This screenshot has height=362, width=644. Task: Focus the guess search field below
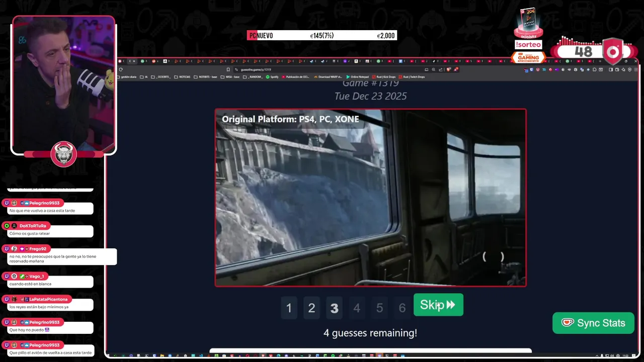(x=371, y=350)
